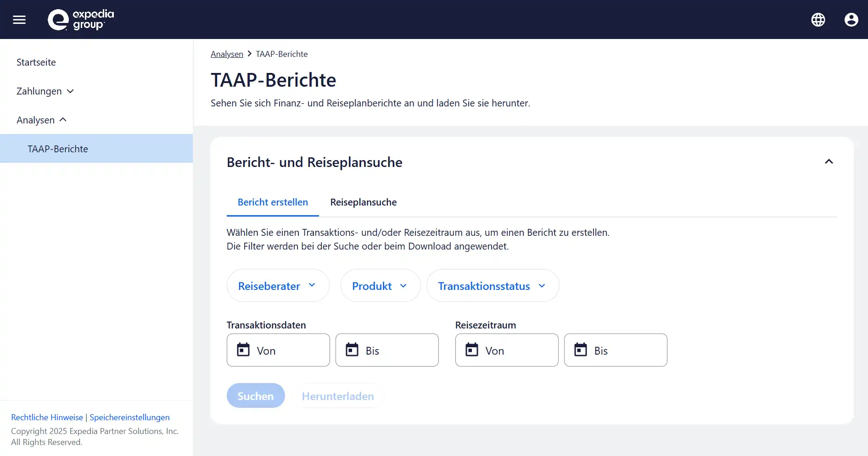Click calendar icon in Reisezeitraum Von field

click(x=472, y=350)
